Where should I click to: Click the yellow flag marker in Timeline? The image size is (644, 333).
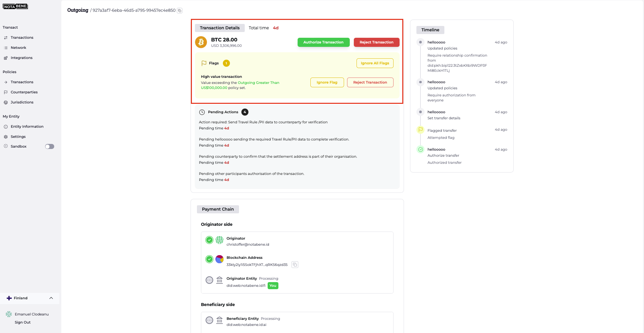420,130
